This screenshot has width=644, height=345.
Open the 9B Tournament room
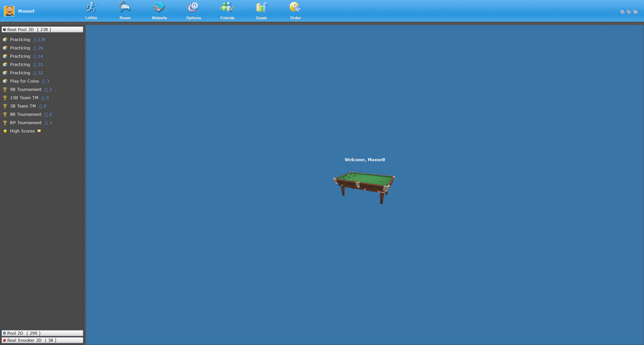click(26, 89)
